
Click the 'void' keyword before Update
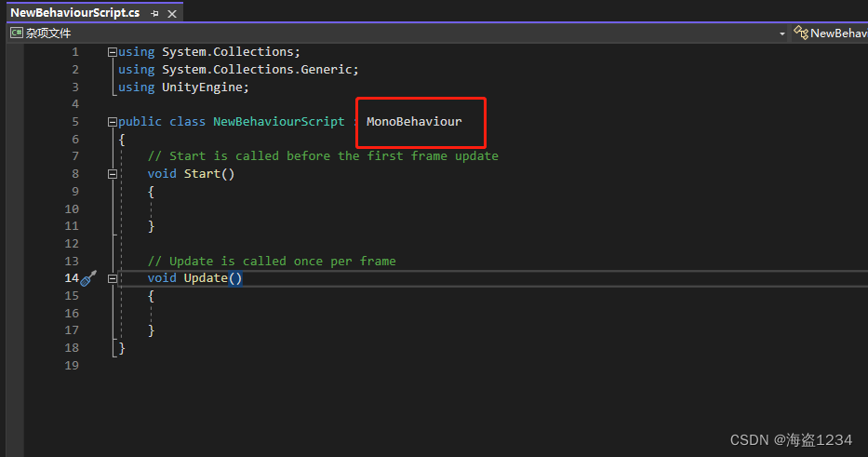coord(162,278)
